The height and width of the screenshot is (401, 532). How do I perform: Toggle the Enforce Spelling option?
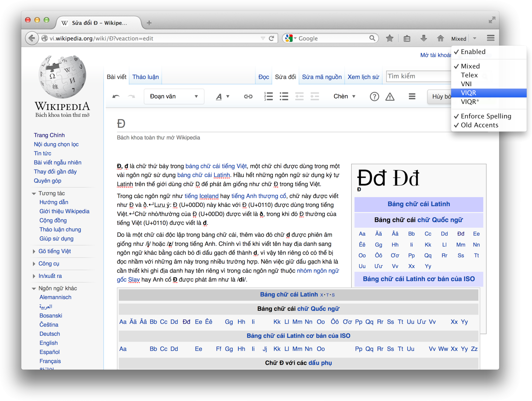pyautogui.click(x=486, y=115)
